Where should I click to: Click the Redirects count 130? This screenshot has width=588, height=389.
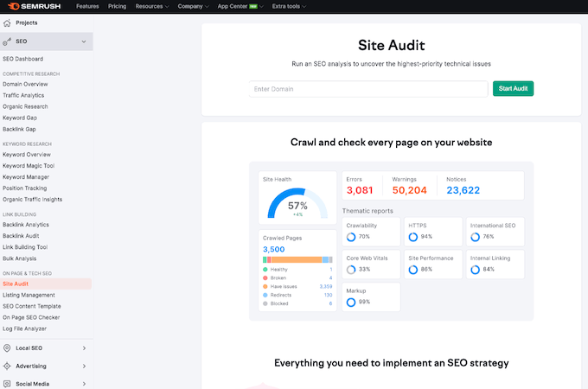pos(328,295)
